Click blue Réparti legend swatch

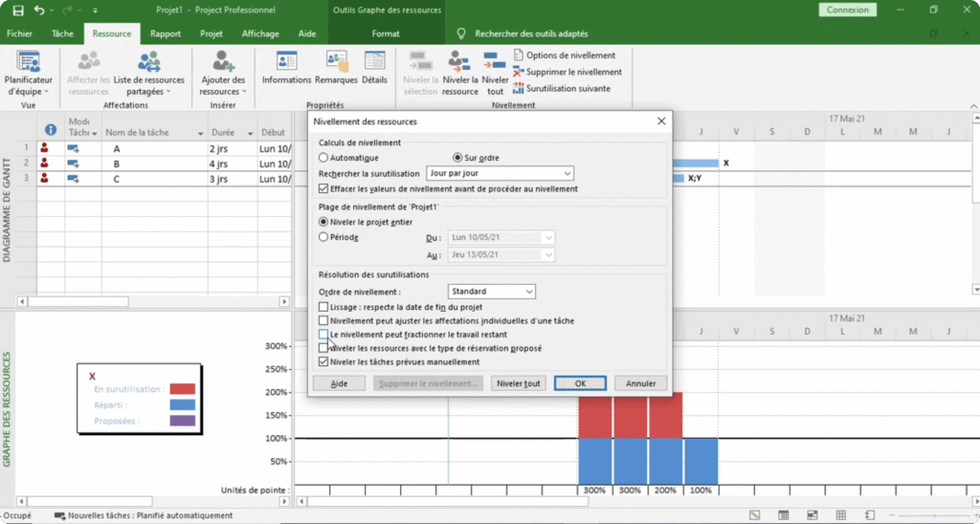point(183,404)
